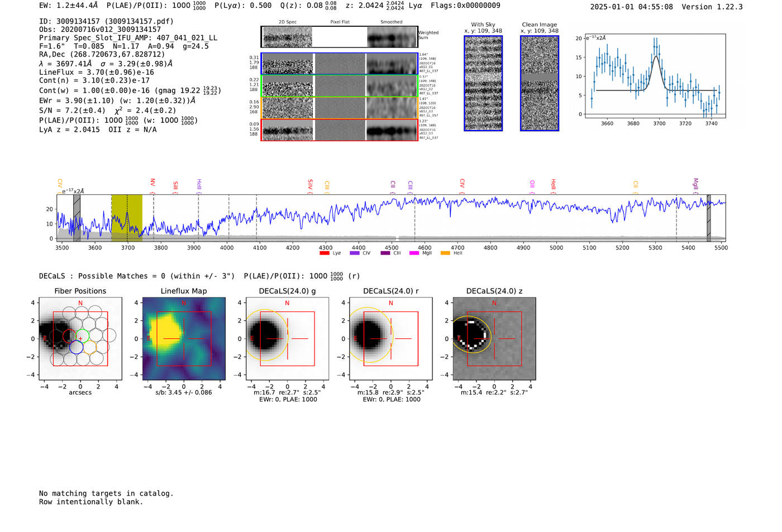Click the blue fiber circle in Fiber Positions
The width and height of the screenshot is (782, 532).
(x=76, y=347)
